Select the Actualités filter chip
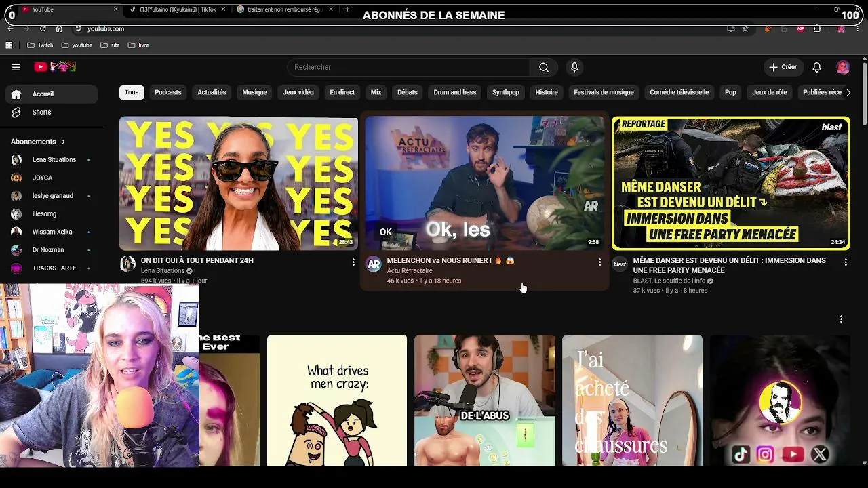Viewport: 868px width, 488px height. (212, 92)
